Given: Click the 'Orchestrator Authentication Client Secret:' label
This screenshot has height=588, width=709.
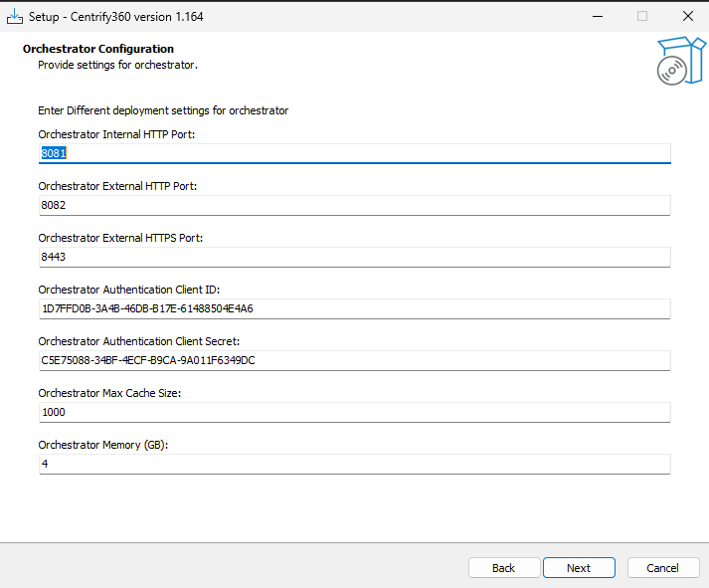Looking at the screenshot, I should pos(139,341).
